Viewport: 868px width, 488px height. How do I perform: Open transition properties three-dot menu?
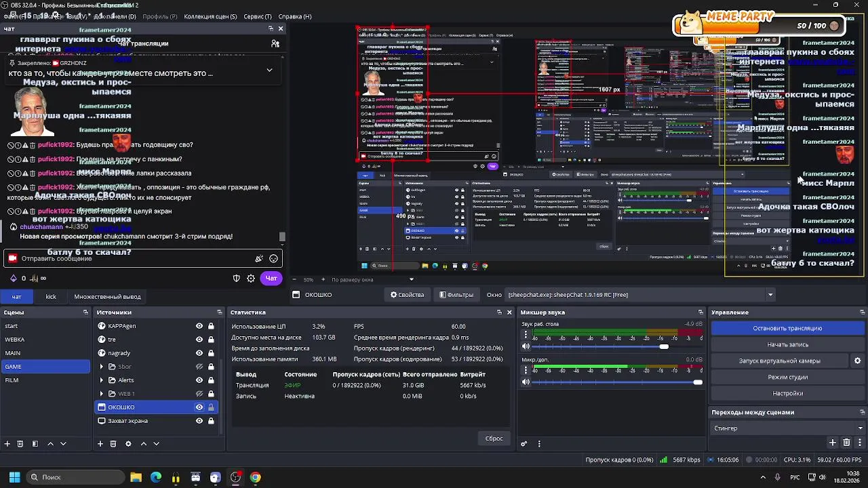[x=859, y=443]
